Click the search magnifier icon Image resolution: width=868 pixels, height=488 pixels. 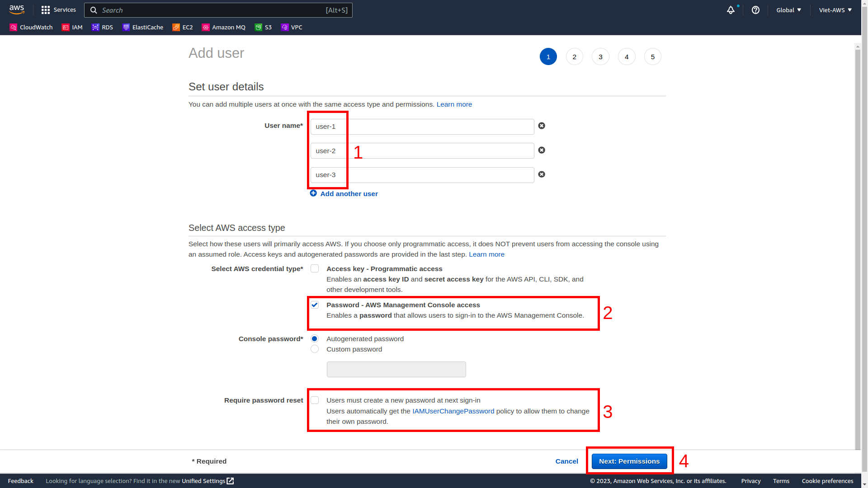[x=94, y=10]
